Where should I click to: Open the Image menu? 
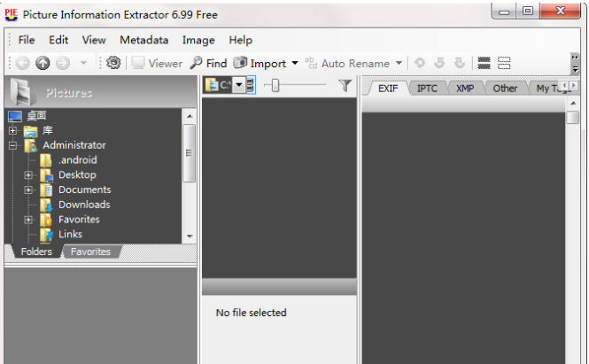click(198, 40)
